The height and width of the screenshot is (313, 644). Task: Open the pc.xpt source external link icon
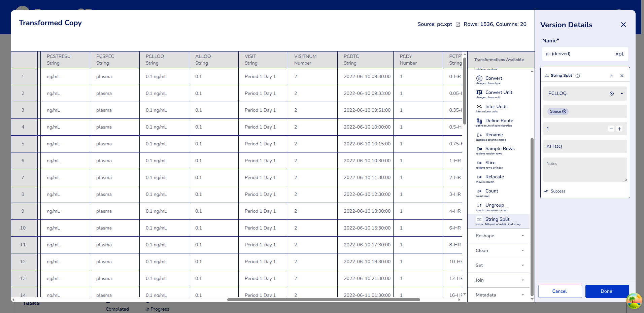coord(457,25)
